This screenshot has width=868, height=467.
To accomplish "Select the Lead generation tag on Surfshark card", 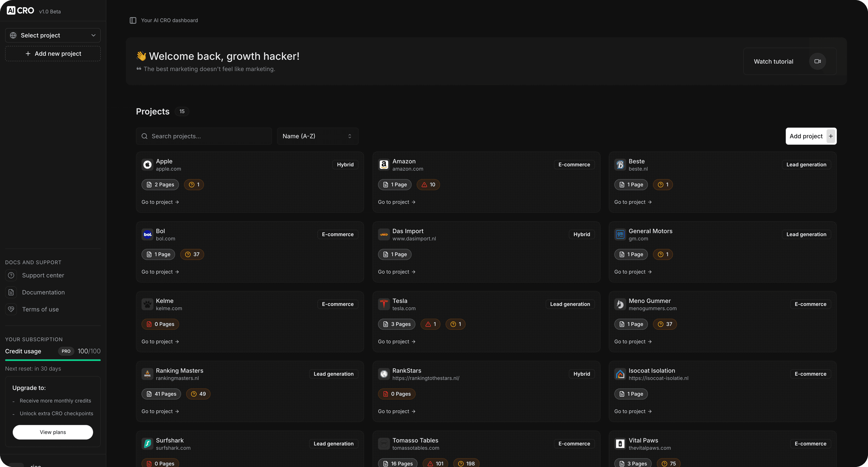I will [333, 443].
